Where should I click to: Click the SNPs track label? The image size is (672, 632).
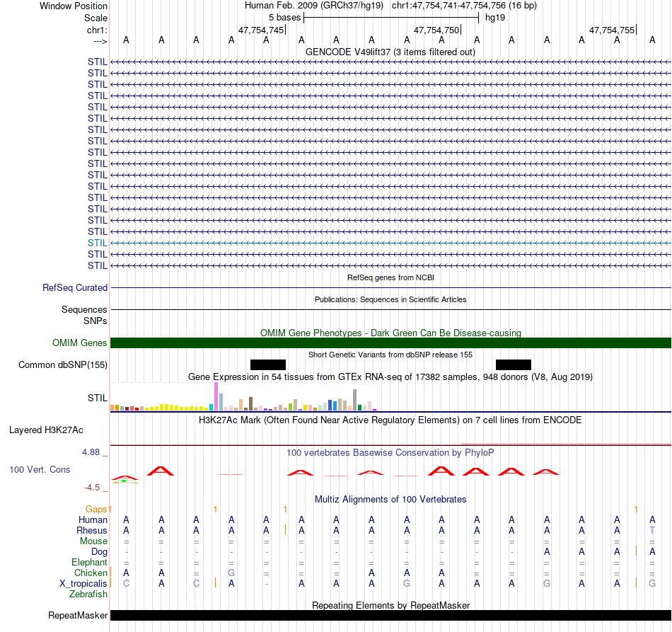pyautogui.click(x=95, y=321)
